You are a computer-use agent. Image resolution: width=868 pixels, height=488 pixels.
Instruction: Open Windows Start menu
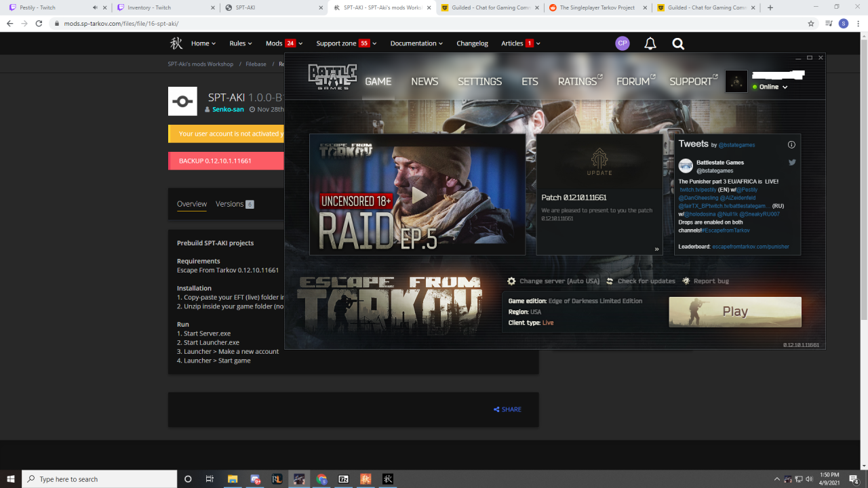[x=11, y=479]
